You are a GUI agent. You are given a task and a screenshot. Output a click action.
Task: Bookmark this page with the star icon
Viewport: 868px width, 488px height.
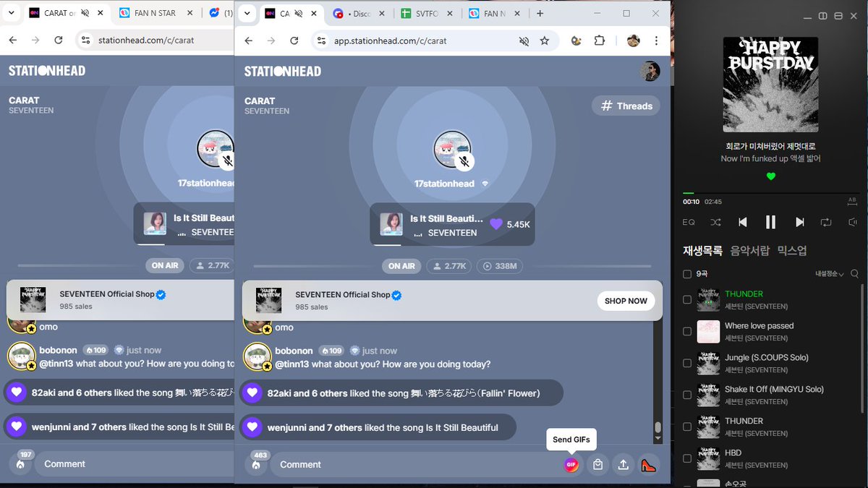(545, 41)
